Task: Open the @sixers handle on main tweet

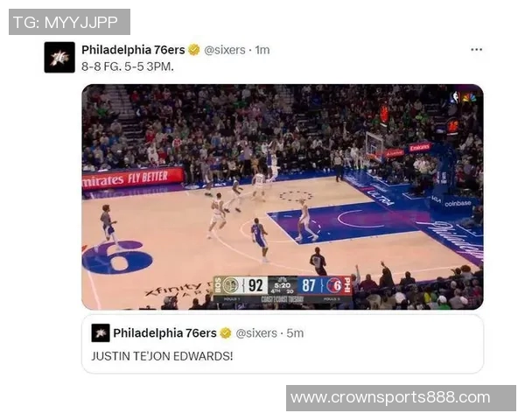Action: tap(225, 50)
